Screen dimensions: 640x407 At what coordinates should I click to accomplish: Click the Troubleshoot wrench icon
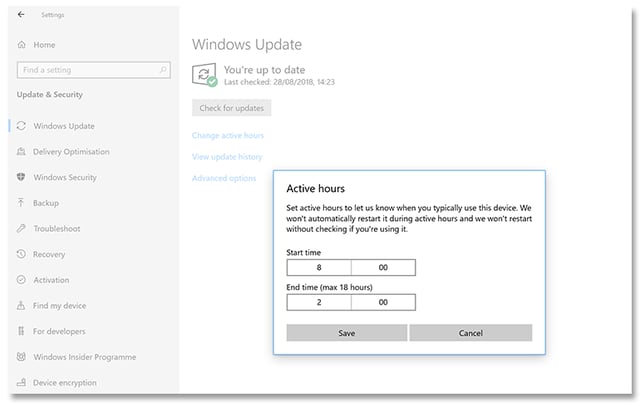[21, 228]
